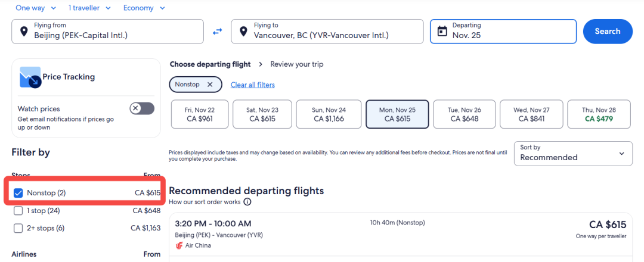Uncheck the Nonstop (2) checkbox
The image size is (644, 262).
pyautogui.click(x=18, y=193)
